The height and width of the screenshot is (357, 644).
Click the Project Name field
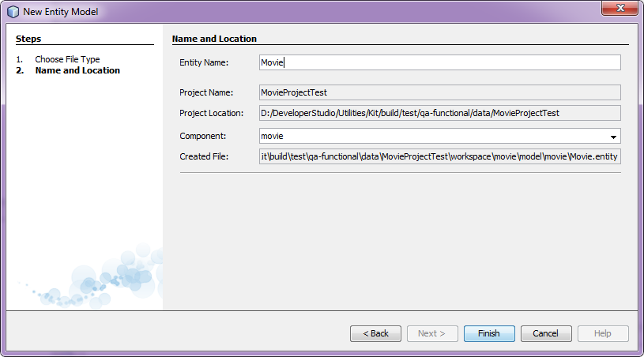[440, 92]
